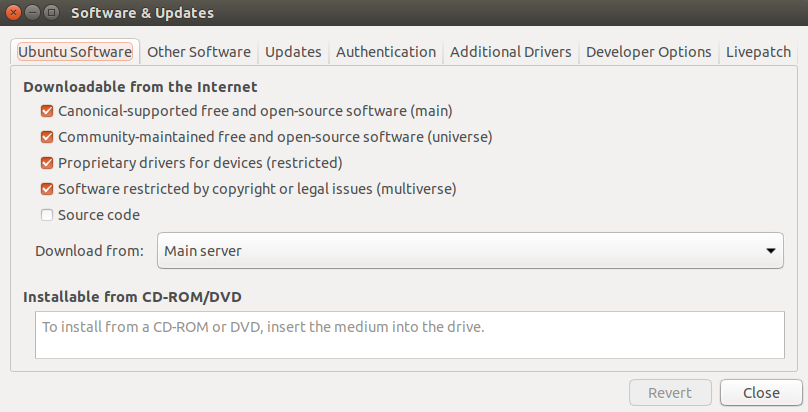This screenshot has width=808, height=412.
Task: Toggle Canonical-supported software (main) checkbox
Action: [x=47, y=111]
